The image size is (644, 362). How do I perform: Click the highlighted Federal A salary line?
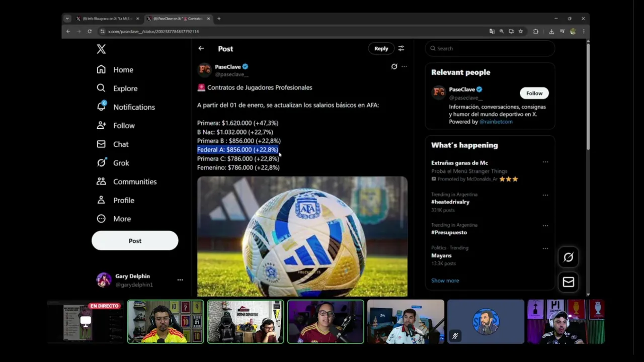coord(237,149)
